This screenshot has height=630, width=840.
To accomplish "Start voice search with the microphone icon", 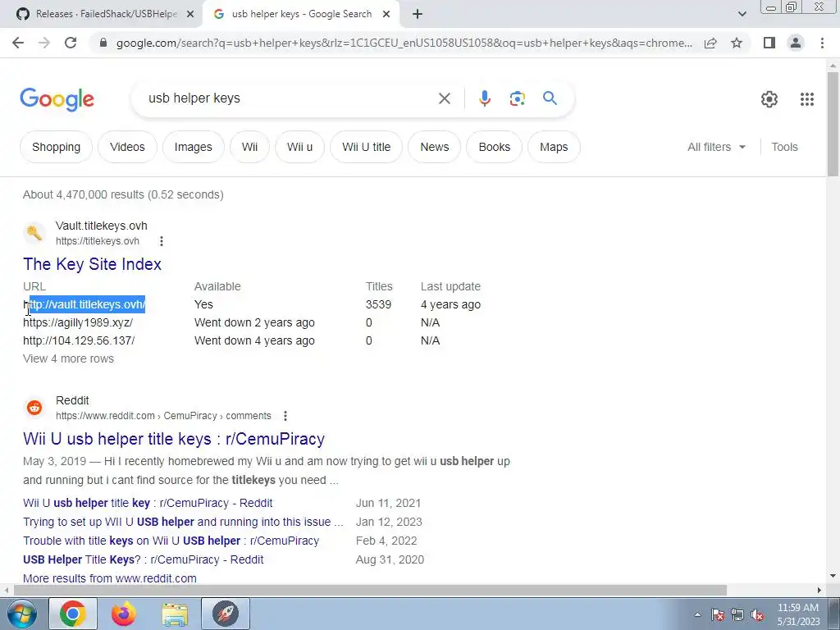I will [x=484, y=98].
